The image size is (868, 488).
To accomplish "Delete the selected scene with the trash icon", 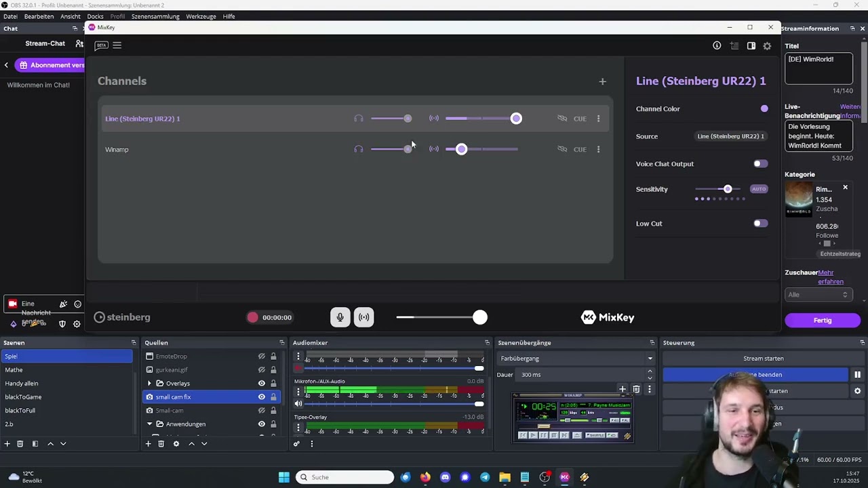I will [x=20, y=444].
